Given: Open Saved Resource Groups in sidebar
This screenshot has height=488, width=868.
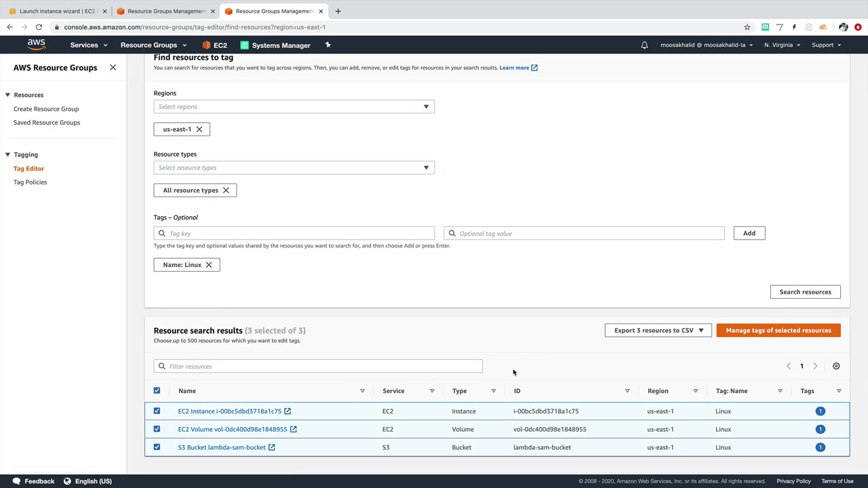Looking at the screenshot, I should [47, 123].
